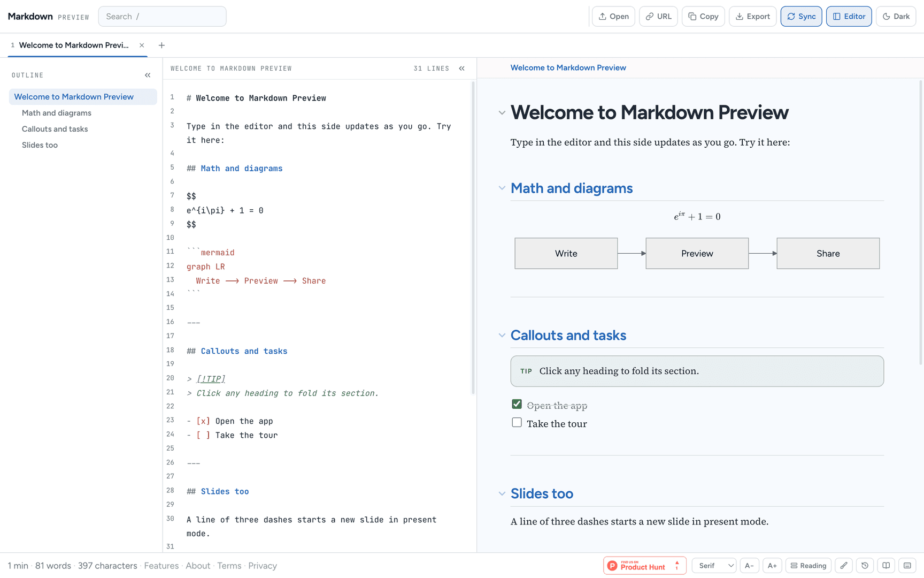Click the Write node in diagram

point(566,254)
